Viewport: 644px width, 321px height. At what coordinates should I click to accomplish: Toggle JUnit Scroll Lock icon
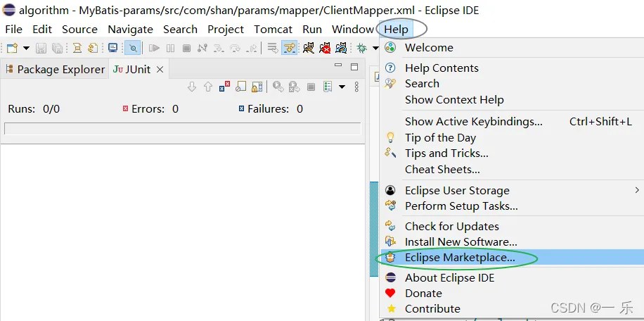coord(257,87)
